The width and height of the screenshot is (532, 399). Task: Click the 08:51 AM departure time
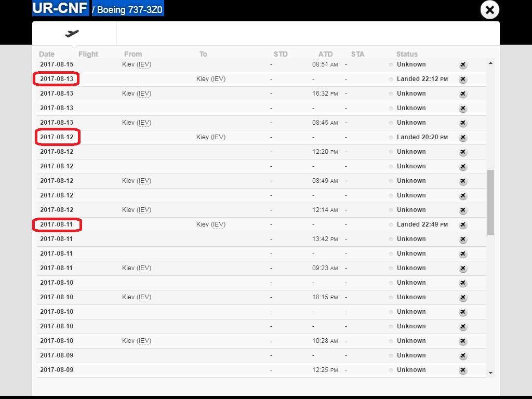325,64
